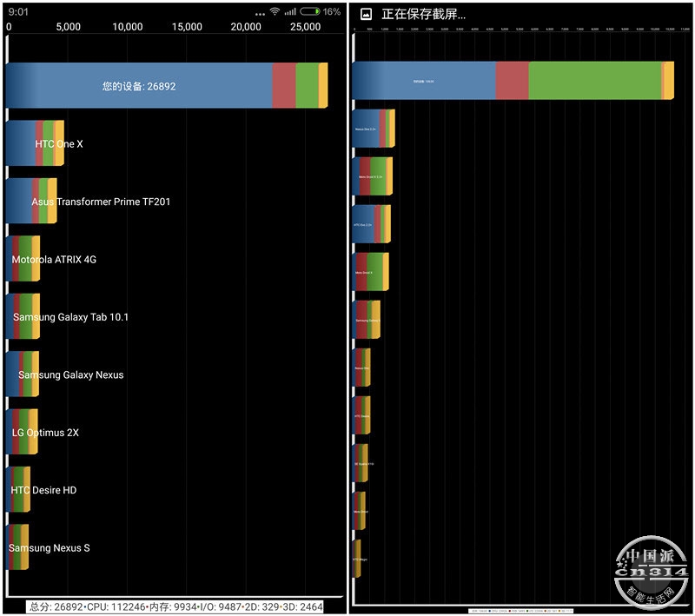The image size is (695, 616).
Task: Select the HTC Desire HD bar
Action: point(18,489)
